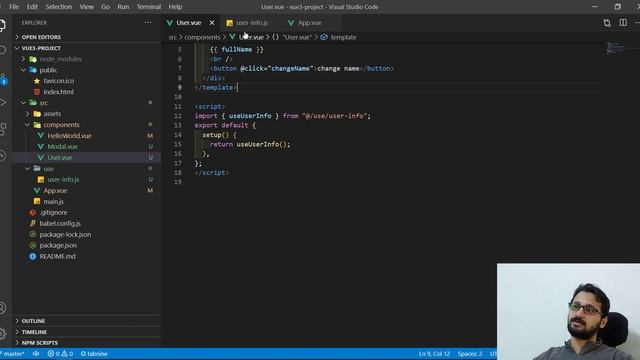Select the User.vue editor tab
This screenshot has width=640, height=360.
tap(189, 23)
